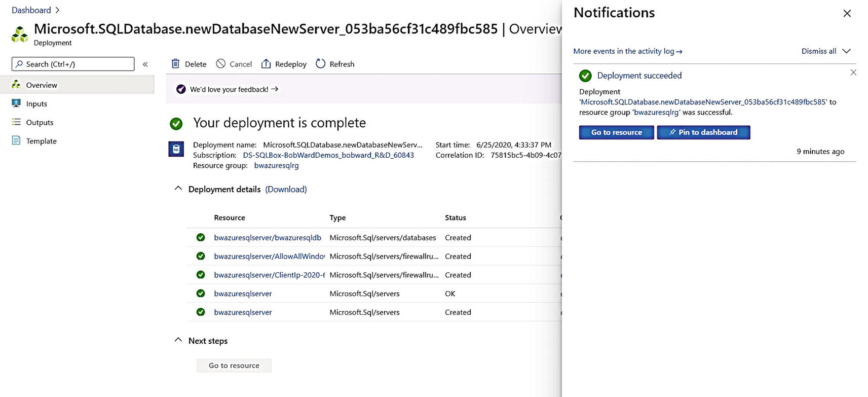Click the Resource column header

[230, 218]
